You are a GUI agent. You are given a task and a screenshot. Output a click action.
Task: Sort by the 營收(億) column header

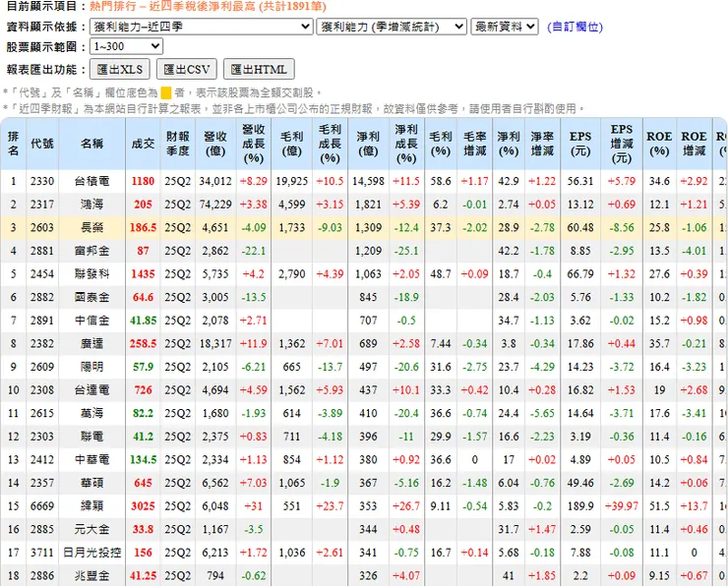215,144
